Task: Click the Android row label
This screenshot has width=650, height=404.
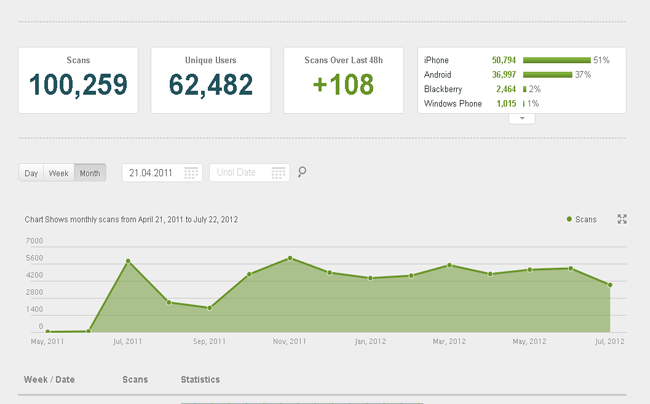Action: tap(437, 75)
